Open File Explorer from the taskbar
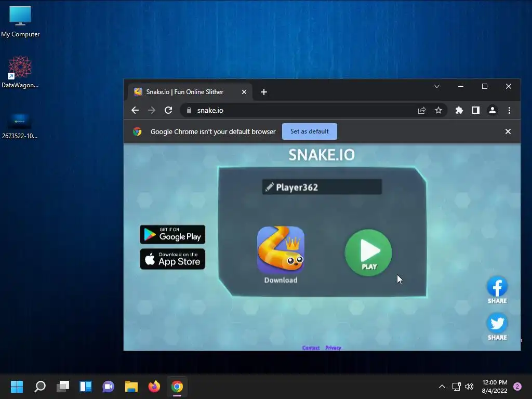Image resolution: width=532 pixels, height=399 pixels. 131,387
